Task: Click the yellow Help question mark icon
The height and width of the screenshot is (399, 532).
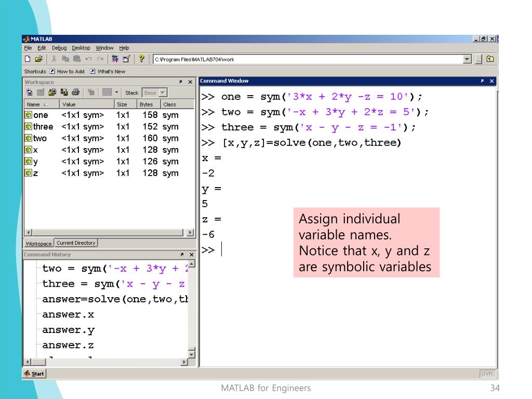Action: pyautogui.click(x=141, y=59)
